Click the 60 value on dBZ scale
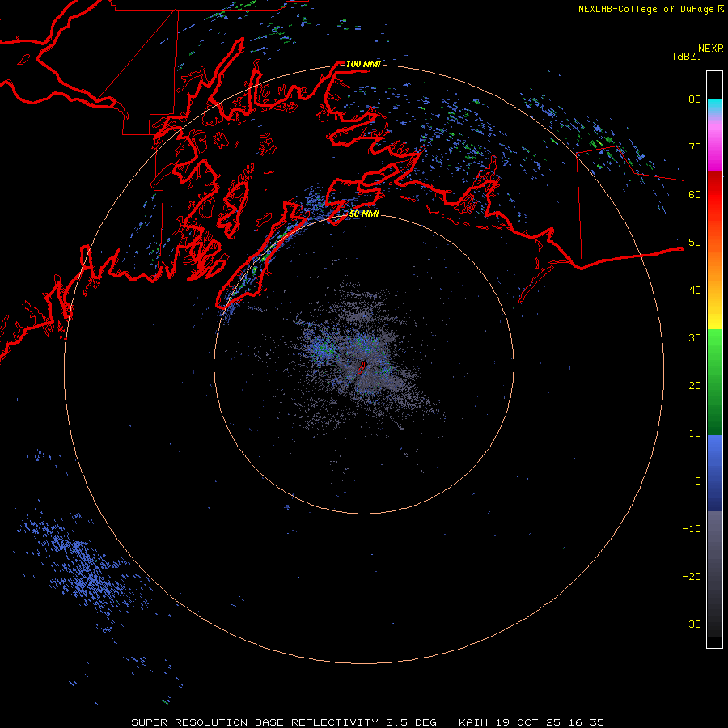The height and width of the screenshot is (728, 728). 695,194
